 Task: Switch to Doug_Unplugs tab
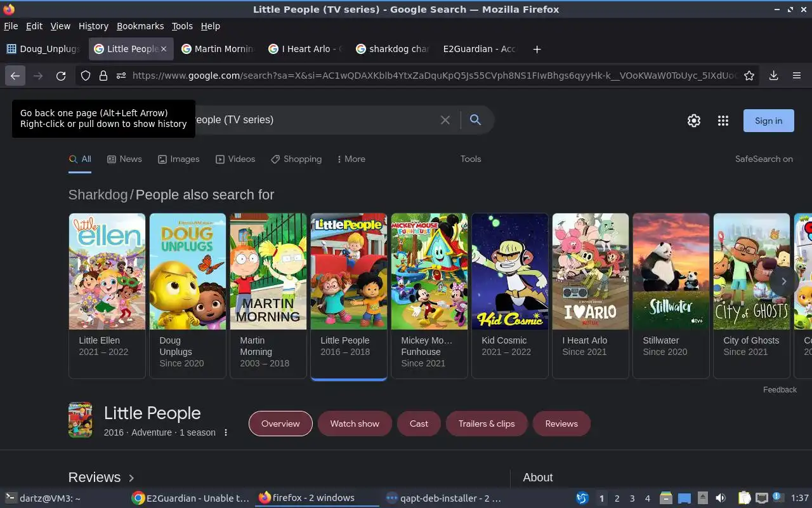(43, 49)
